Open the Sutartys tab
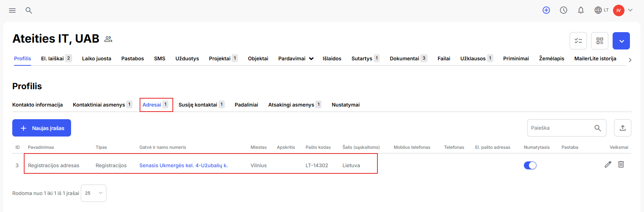Screen dimensions: 644x212 coord(365,59)
